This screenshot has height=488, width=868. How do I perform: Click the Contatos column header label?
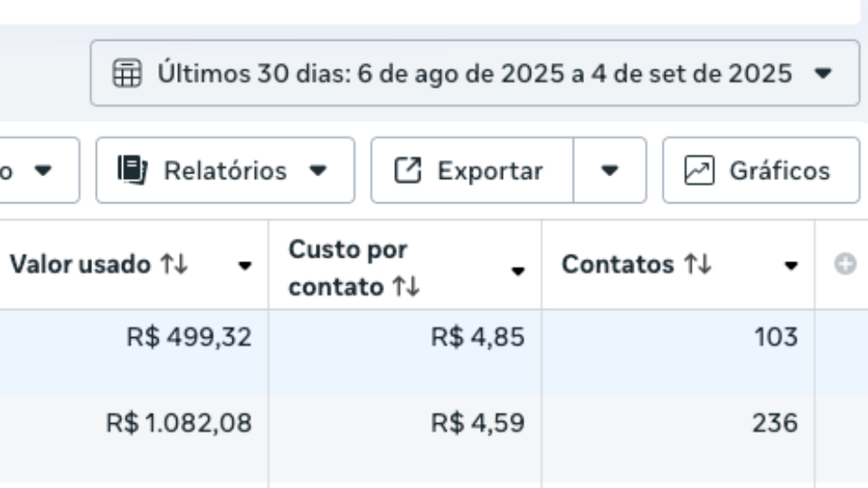pos(618,265)
